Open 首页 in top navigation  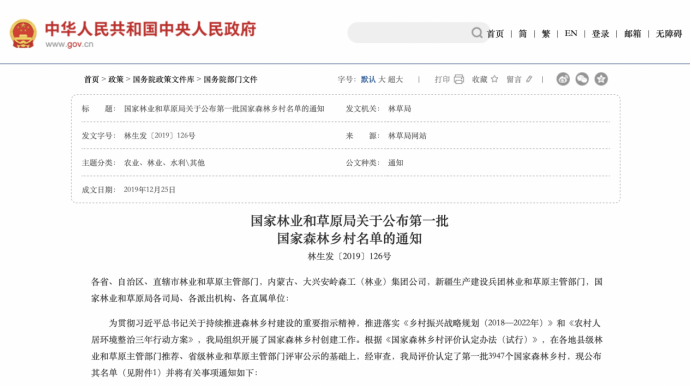495,34
